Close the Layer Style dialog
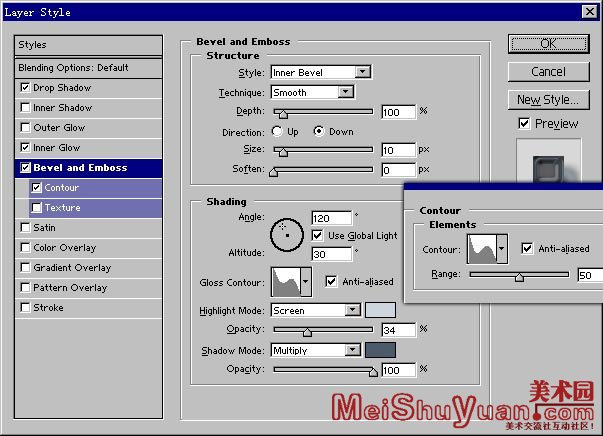603x436 pixels. click(x=590, y=12)
